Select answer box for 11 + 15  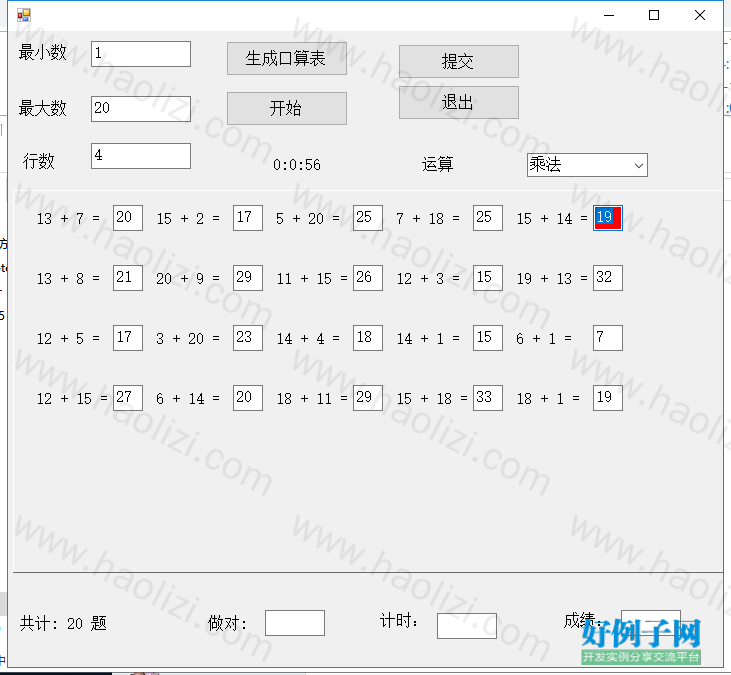click(368, 278)
